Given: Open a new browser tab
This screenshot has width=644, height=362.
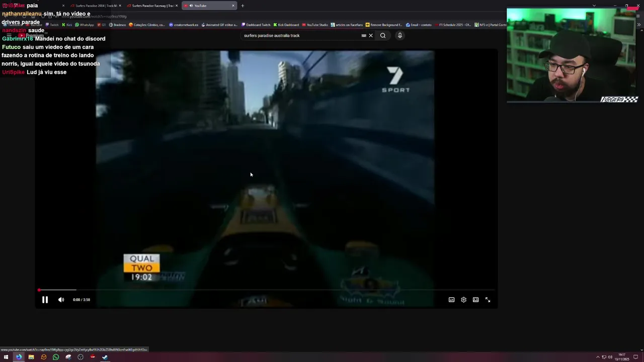Looking at the screenshot, I should click(x=243, y=6).
